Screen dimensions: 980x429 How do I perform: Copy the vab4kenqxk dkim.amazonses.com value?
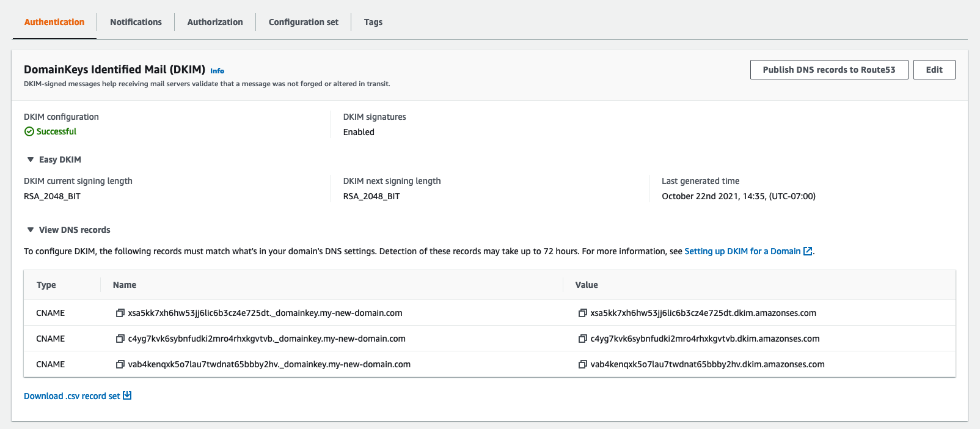pyautogui.click(x=583, y=364)
